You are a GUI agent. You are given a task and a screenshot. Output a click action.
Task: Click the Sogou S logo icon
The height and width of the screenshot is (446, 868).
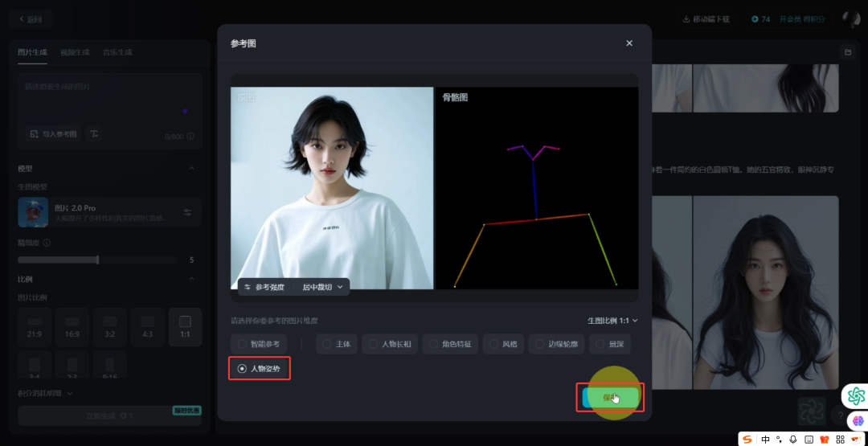click(x=748, y=440)
